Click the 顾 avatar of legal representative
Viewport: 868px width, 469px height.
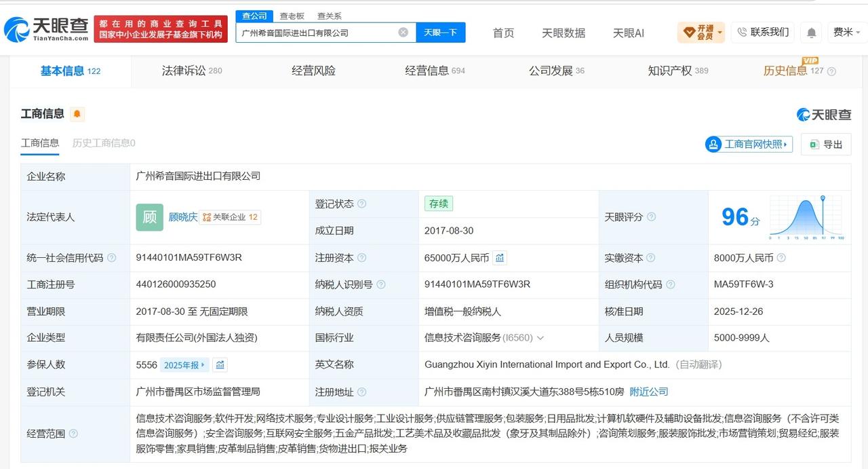150,217
